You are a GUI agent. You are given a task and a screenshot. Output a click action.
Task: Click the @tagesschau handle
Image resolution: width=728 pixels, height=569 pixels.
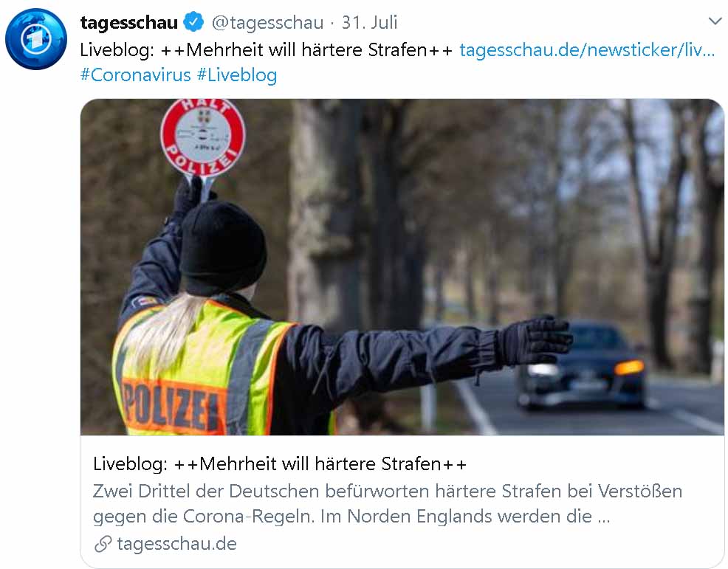[267, 22]
